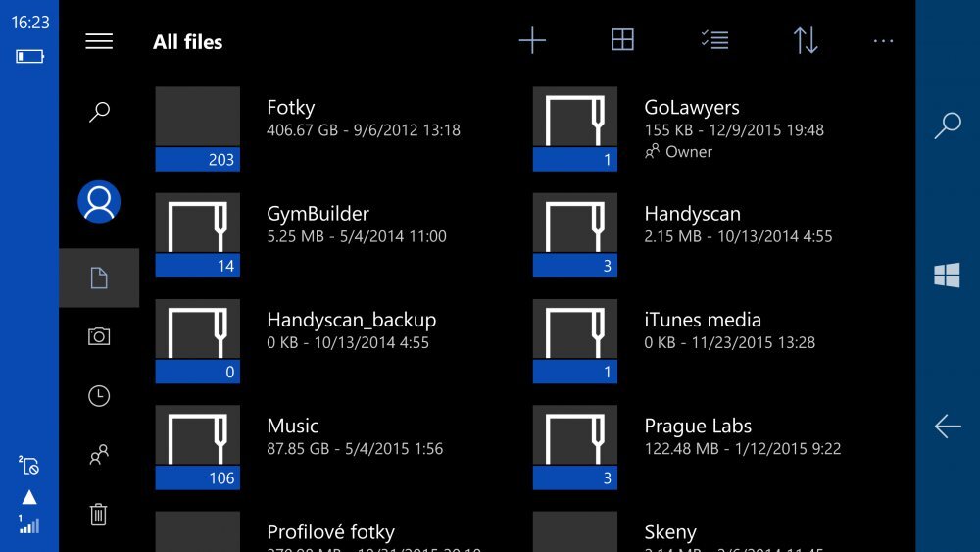
Task: Select the iTunes media folder name
Action: [703, 320]
